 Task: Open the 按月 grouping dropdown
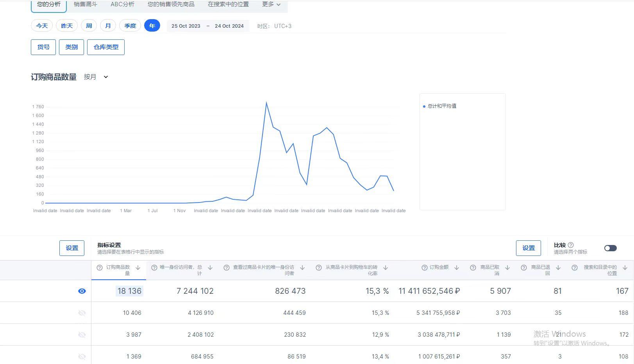[96, 77]
